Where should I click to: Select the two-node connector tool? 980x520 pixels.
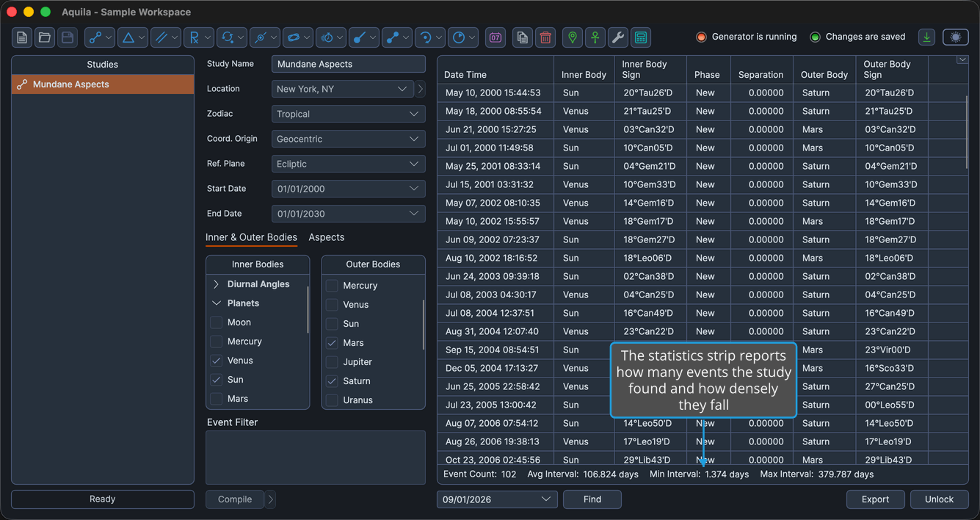pyautogui.click(x=397, y=37)
